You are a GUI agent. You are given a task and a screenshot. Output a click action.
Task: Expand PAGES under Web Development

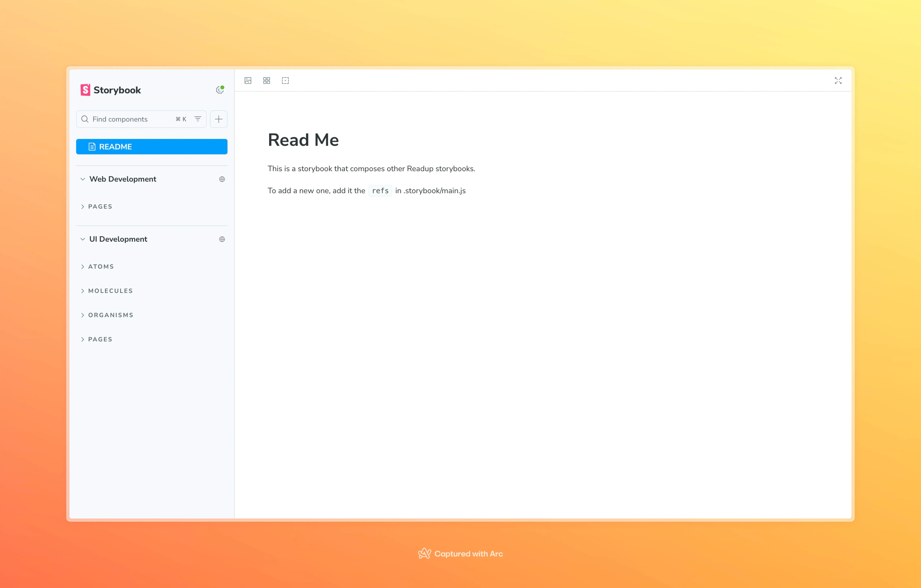click(x=100, y=207)
